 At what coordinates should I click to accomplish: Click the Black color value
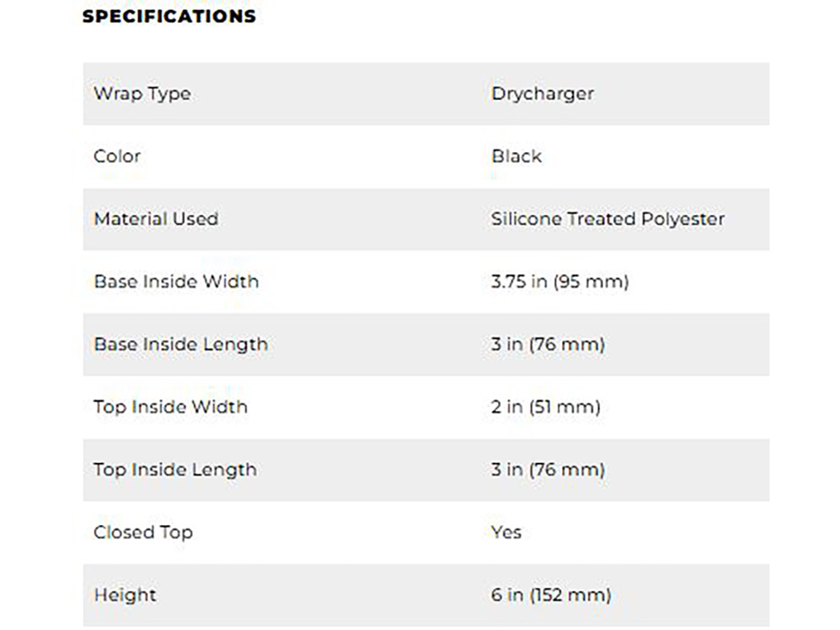pyautogui.click(x=517, y=156)
